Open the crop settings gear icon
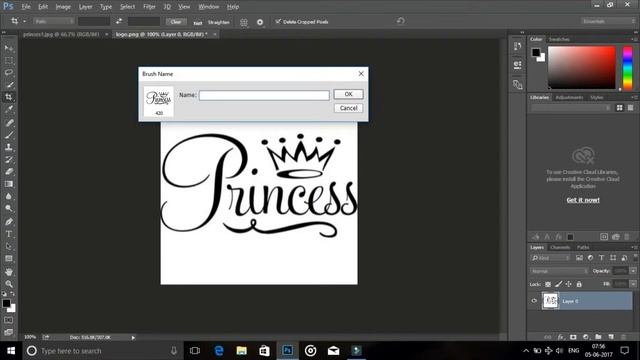Image resolution: width=640 pixels, height=360 pixels. pyautogui.click(x=260, y=22)
